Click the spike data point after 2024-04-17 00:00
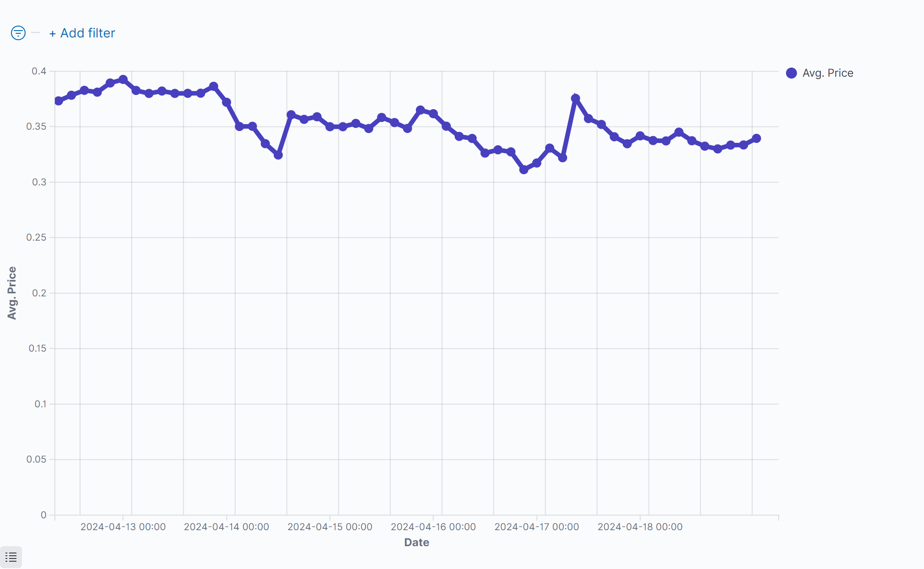The width and height of the screenshot is (924, 569). coord(575,98)
